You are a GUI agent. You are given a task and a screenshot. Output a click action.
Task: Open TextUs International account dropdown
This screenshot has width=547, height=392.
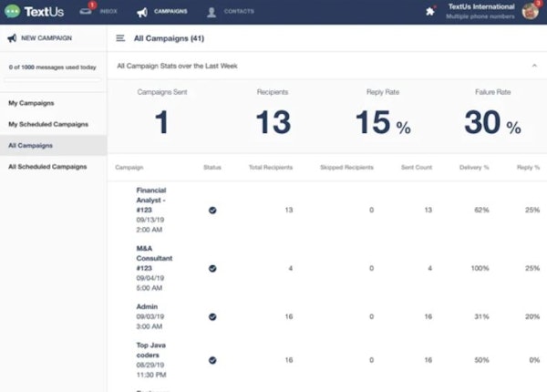pyautogui.click(x=478, y=12)
